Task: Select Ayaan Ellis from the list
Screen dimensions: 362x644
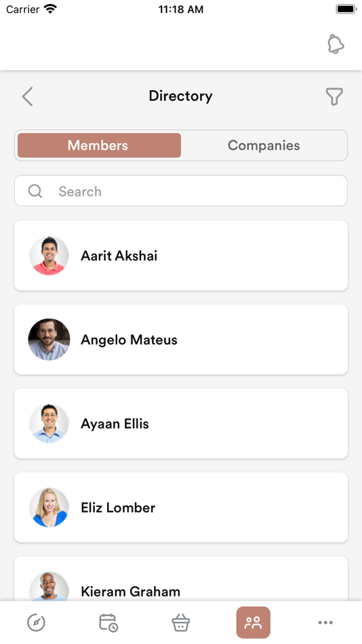Action: click(x=181, y=424)
